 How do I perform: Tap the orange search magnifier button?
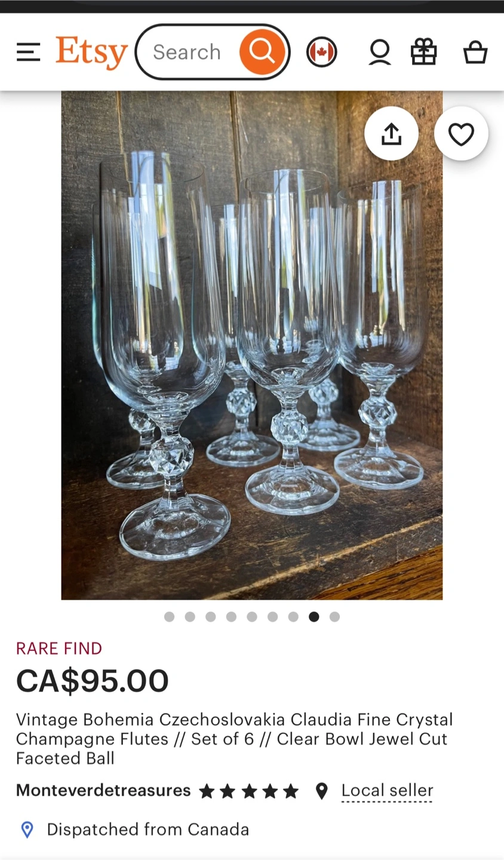pos(262,52)
